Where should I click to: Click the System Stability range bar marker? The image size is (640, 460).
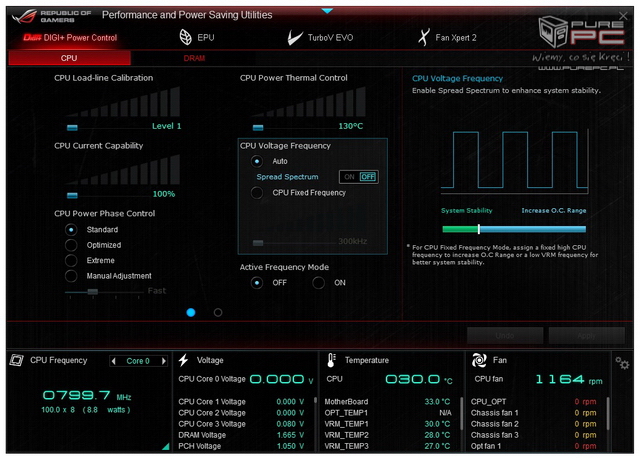click(x=479, y=229)
